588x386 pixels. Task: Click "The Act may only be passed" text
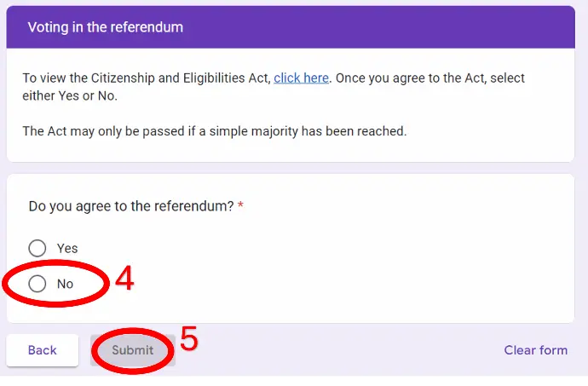pos(102,131)
